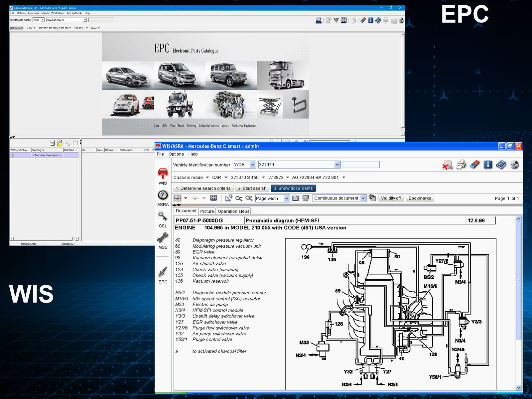
Task: Switch to the ASRA clock icon
Action: coord(163,195)
